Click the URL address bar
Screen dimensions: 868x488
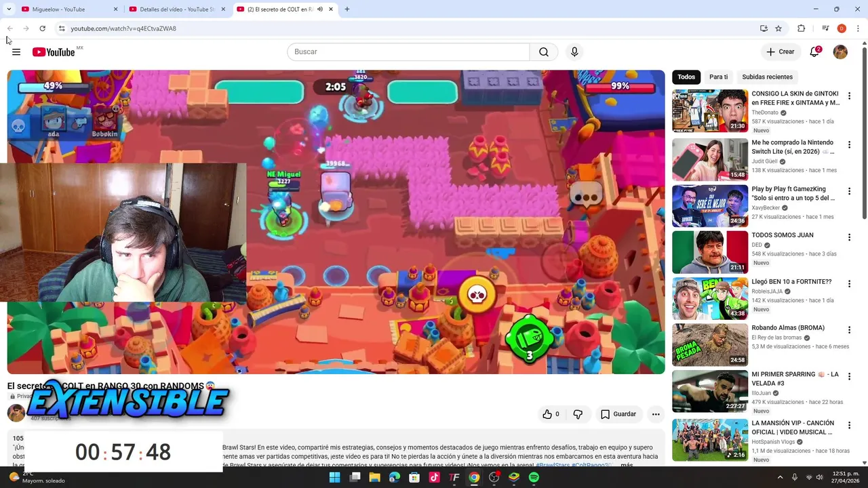tap(407, 28)
